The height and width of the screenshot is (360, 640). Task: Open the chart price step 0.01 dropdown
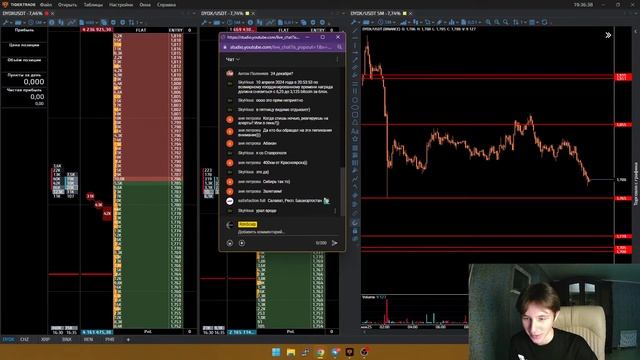[x=471, y=22]
